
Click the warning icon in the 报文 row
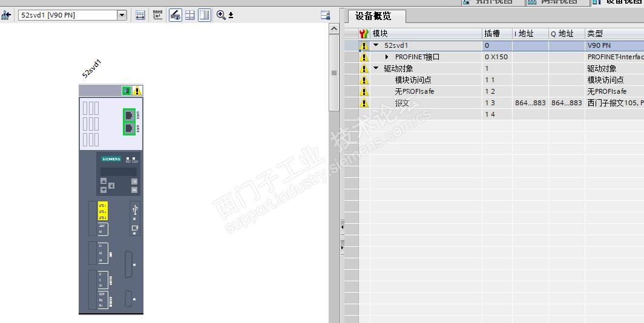tap(364, 103)
